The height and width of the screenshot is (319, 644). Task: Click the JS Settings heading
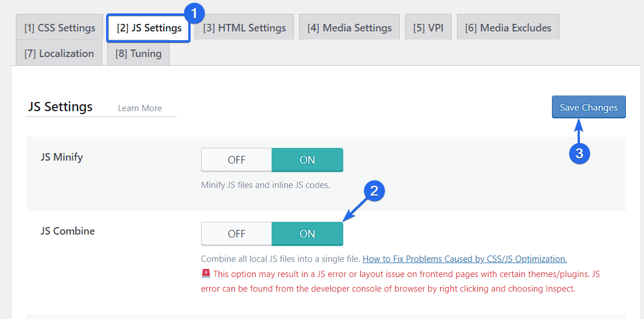click(61, 107)
